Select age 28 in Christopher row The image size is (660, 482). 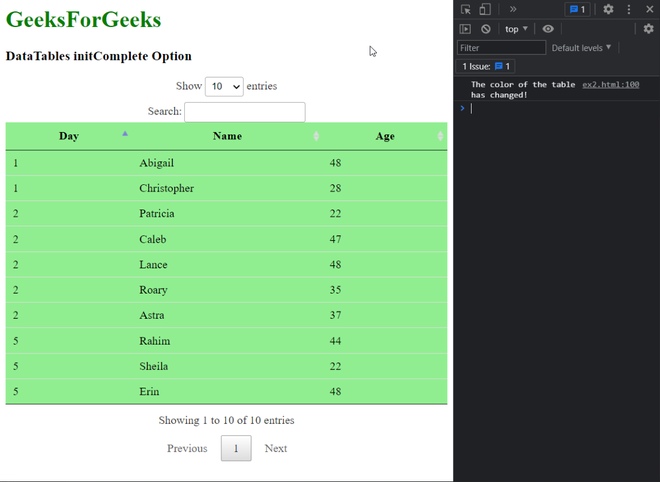pyautogui.click(x=385, y=188)
